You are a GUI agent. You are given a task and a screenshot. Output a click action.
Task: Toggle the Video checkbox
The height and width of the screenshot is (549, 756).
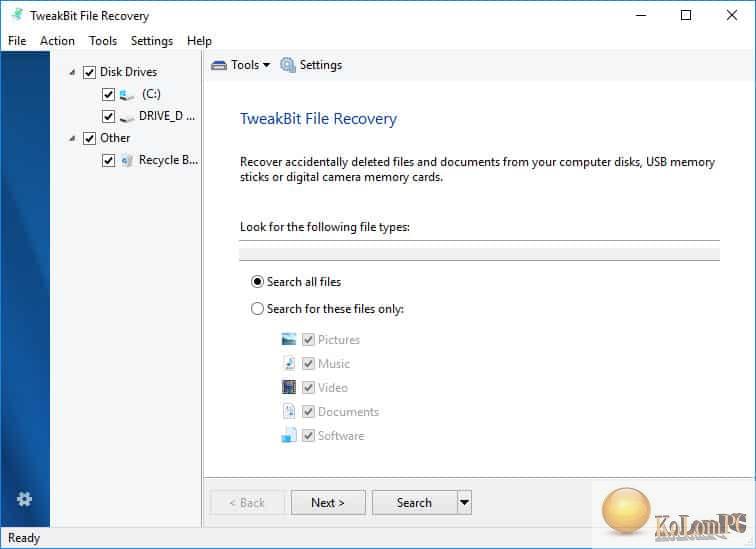click(309, 388)
